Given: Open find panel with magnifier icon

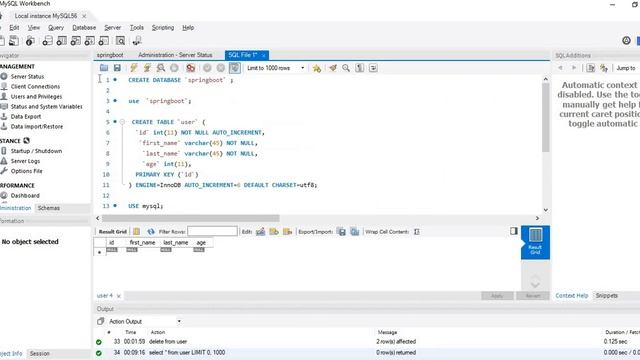Looking at the screenshot, I should [x=346, y=68].
